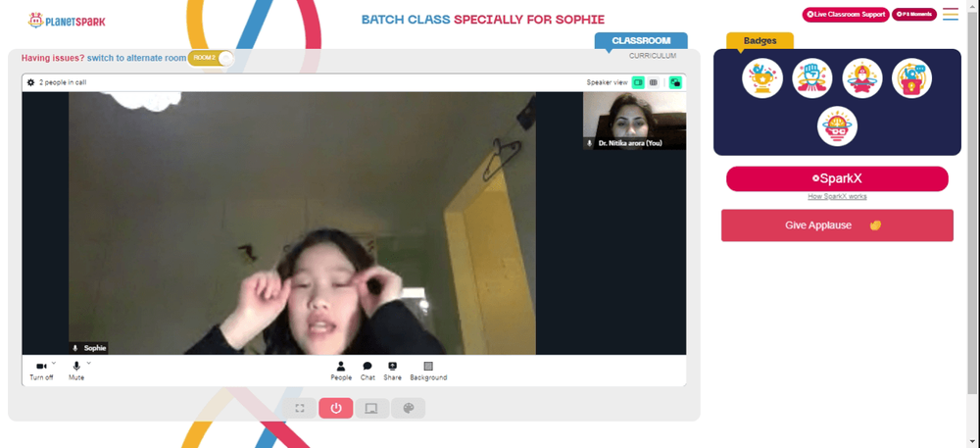Click the applause hand icon
Image resolution: width=980 pixels, height=448 pixels.
(875, 224)
